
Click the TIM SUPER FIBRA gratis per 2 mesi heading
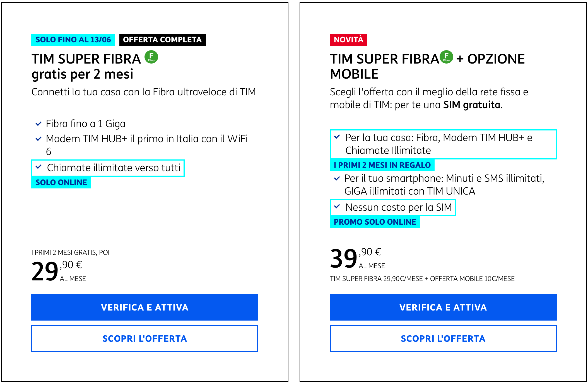click(x=86, y=66)
